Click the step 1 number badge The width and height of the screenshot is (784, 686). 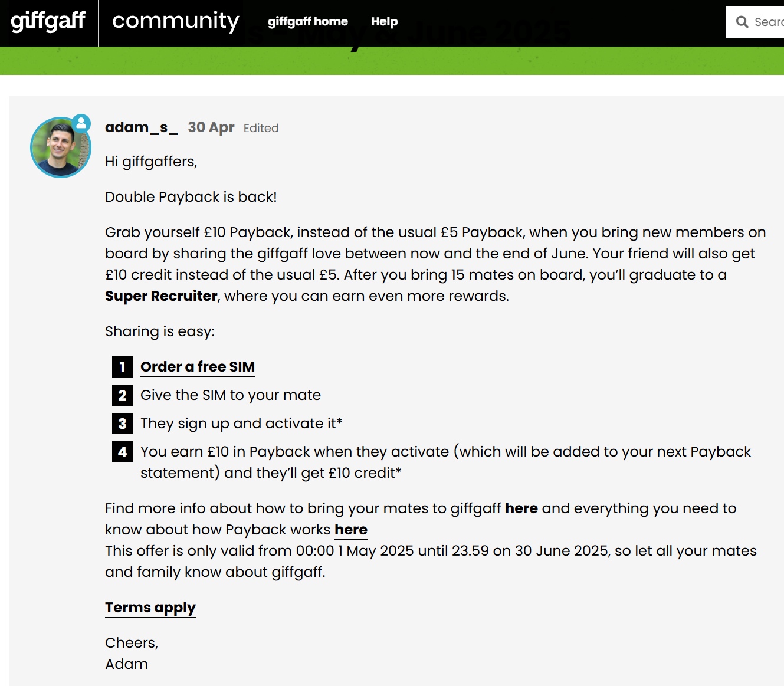[x=123, y=367]
